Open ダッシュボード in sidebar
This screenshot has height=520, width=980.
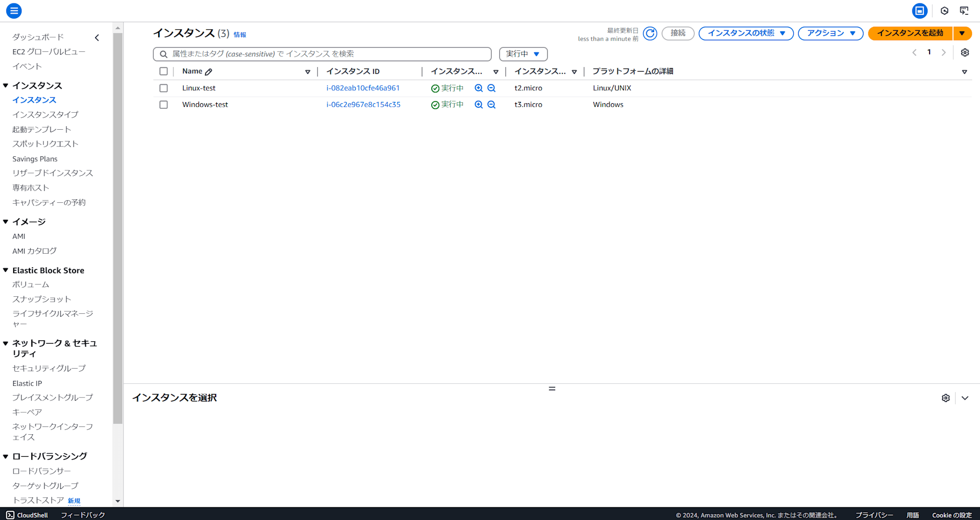click(x=38, y=37)
